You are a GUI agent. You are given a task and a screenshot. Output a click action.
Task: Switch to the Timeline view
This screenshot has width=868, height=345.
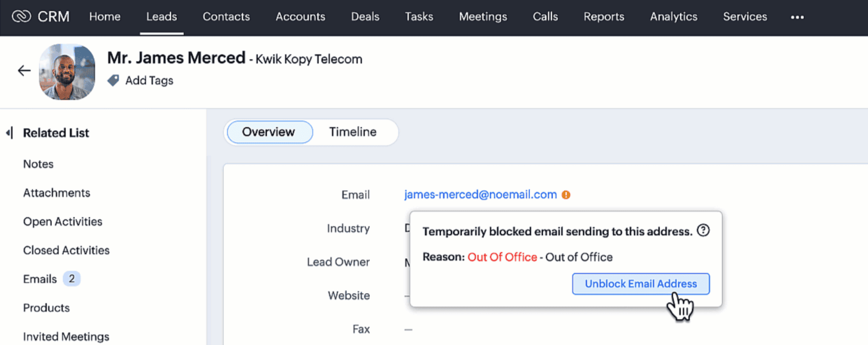point(353,132)
